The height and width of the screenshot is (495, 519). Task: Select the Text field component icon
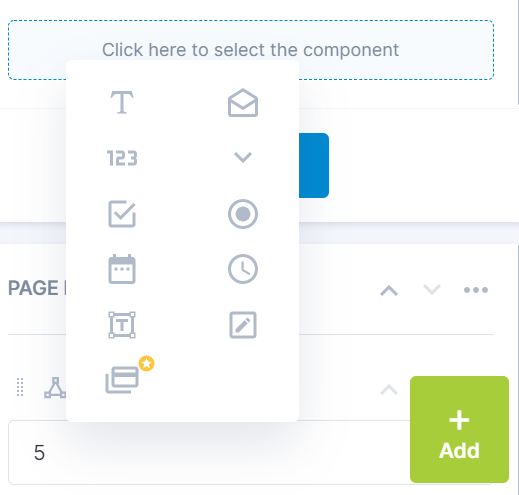coord(122,102)
